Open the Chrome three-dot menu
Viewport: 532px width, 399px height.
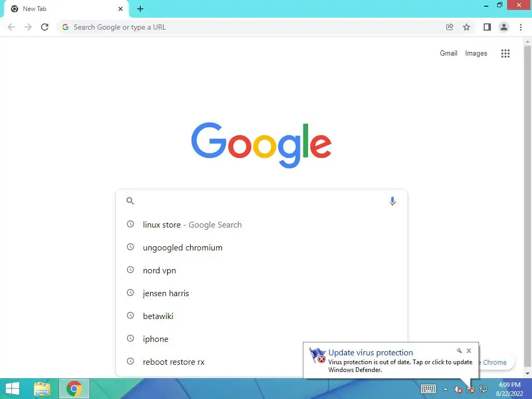pos(521,27)
